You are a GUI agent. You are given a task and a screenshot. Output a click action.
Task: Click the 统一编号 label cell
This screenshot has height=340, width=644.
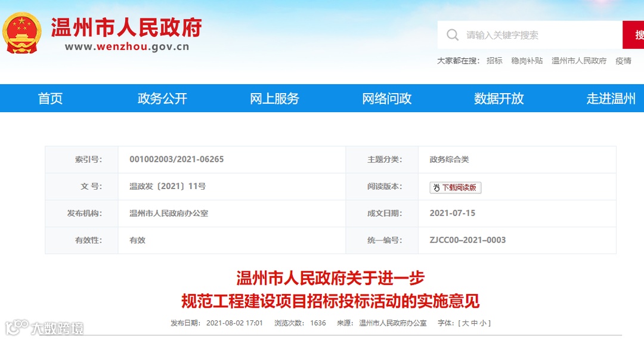click(382, 240)
